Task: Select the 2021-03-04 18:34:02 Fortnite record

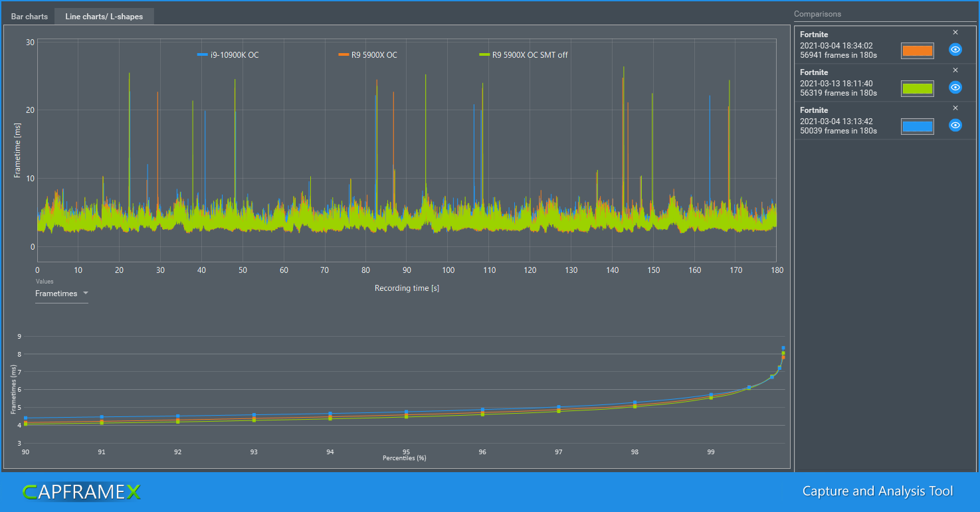Action: coord(884,45)
